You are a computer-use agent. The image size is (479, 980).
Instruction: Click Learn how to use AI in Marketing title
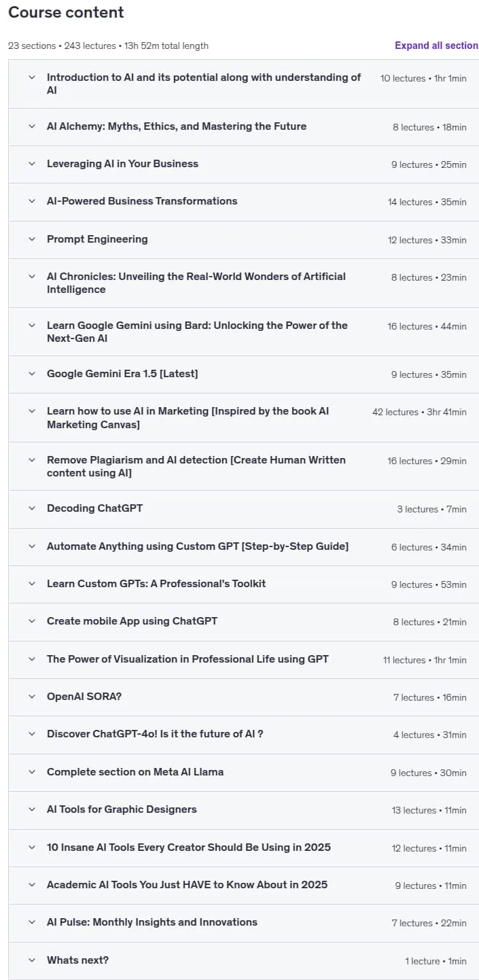click(x=188, y=418)
